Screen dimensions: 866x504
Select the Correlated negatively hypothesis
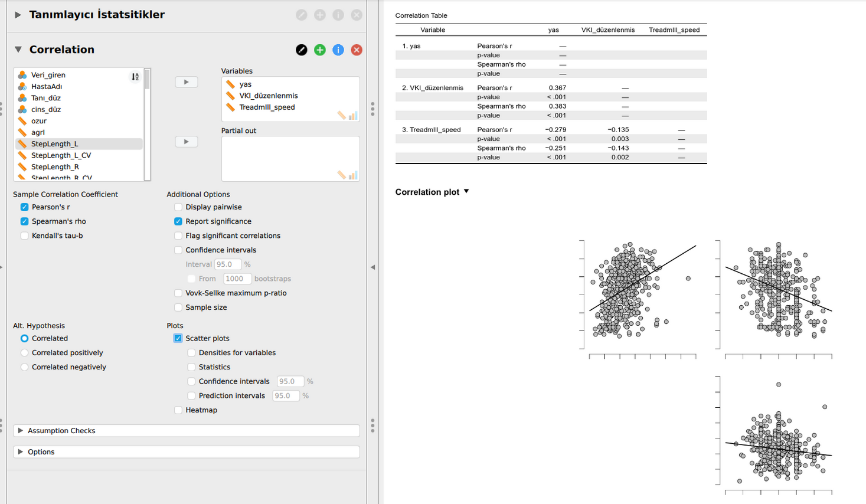tap(24, 366)
